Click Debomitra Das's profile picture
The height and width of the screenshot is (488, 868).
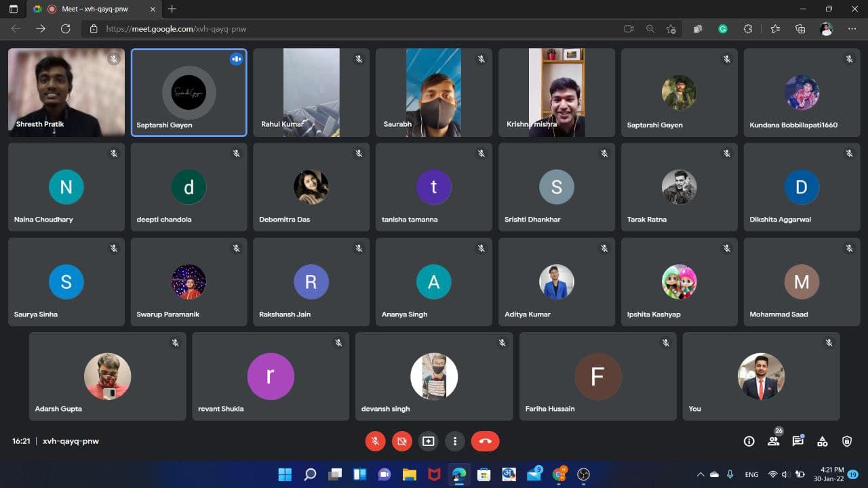[x=311, y=186]
